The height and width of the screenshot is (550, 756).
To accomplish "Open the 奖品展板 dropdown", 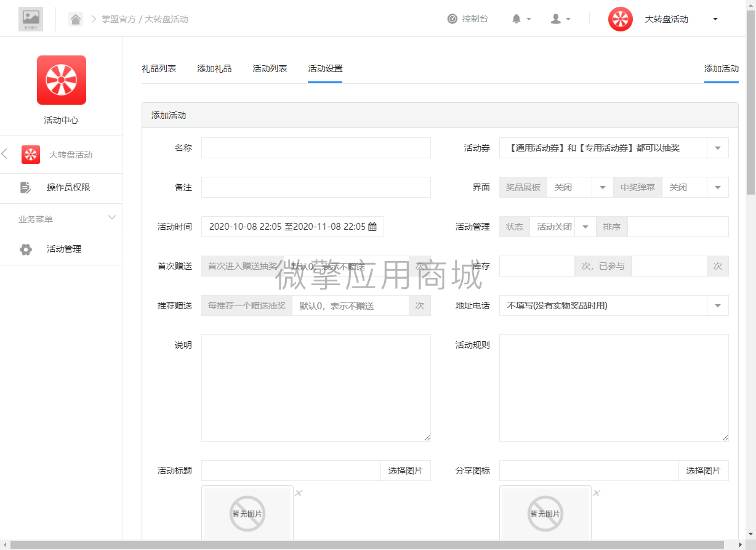I will (x=580, y=187).
